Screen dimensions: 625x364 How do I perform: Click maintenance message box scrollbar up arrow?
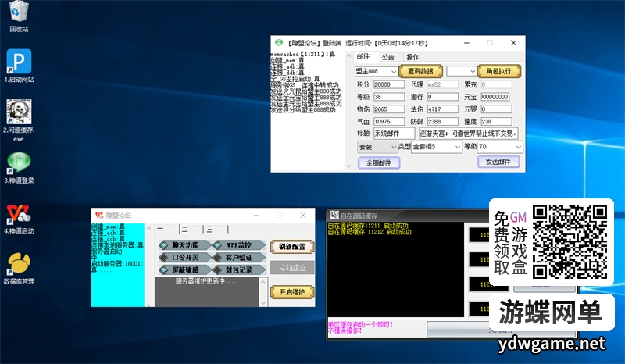click(263, 282)
